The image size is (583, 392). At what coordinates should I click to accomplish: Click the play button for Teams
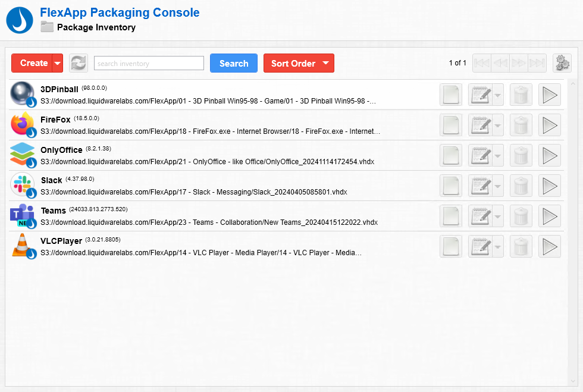click(549, 217)
